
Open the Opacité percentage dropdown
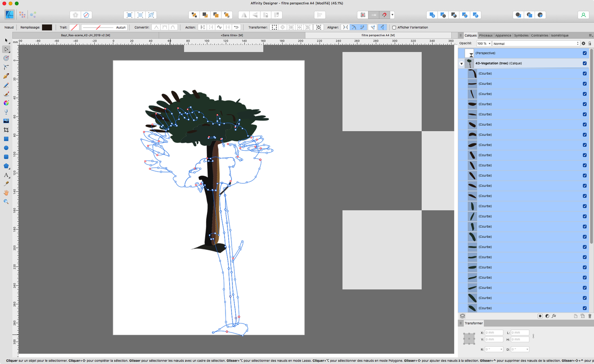[x=489, y=44]
